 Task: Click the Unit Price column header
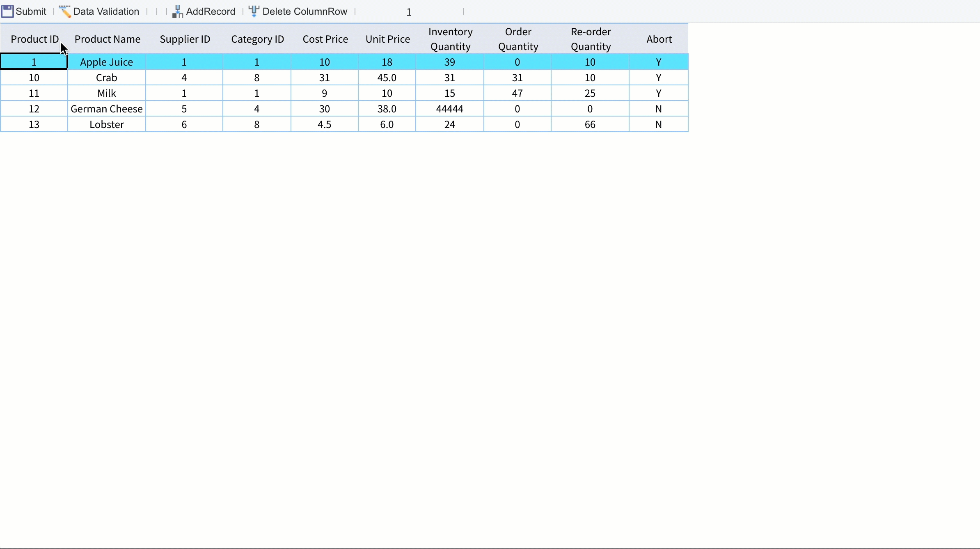(x=387, y=39)
